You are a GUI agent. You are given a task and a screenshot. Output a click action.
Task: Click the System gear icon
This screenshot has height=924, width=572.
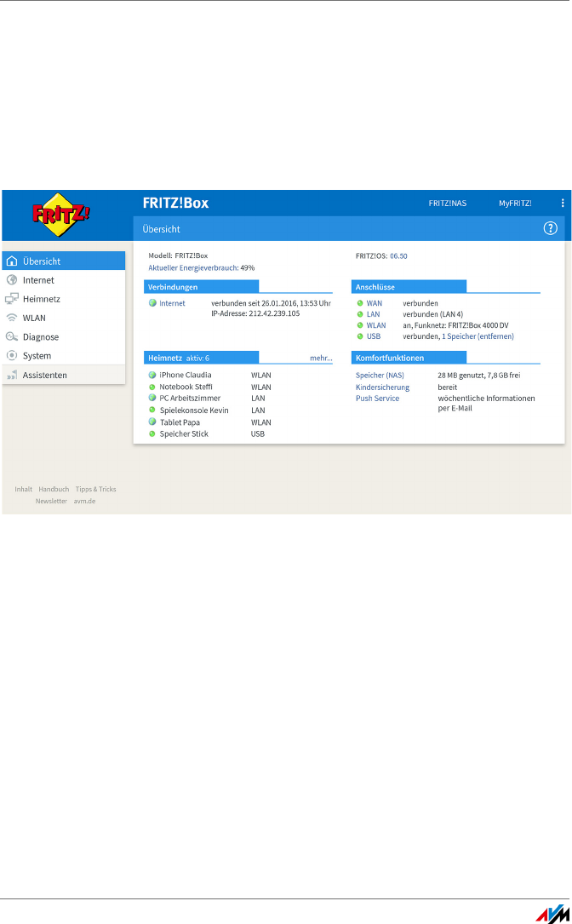click(x=12, y=355)
